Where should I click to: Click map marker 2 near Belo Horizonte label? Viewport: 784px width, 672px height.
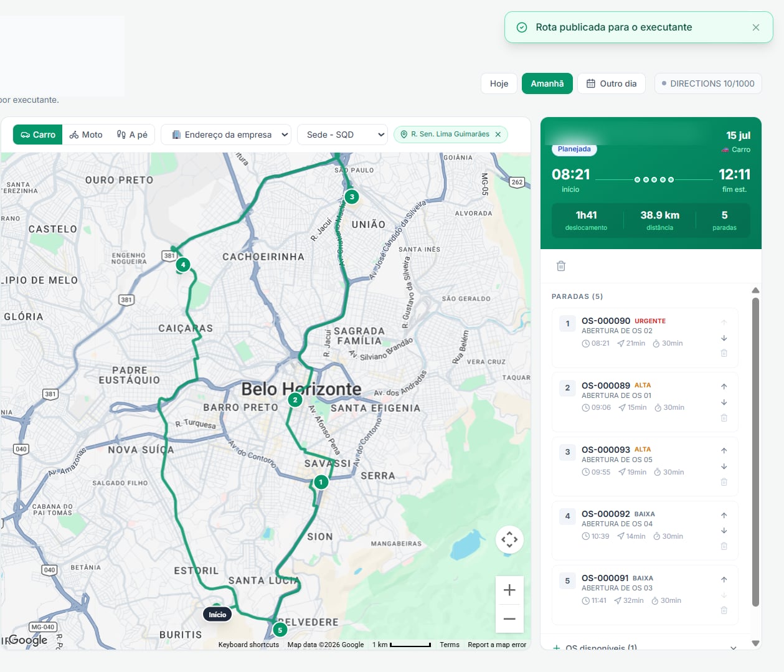[295, 400]
